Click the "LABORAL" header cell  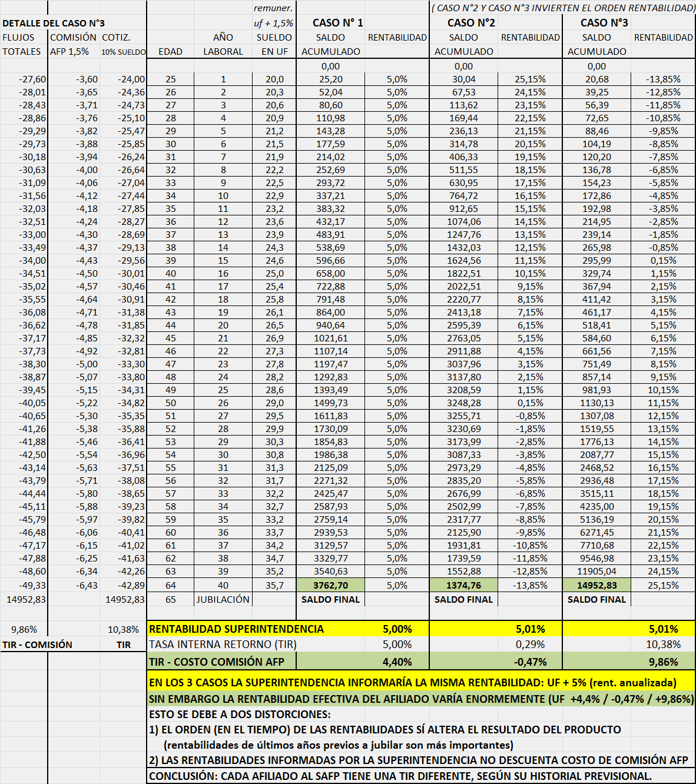tap(223, 51)
